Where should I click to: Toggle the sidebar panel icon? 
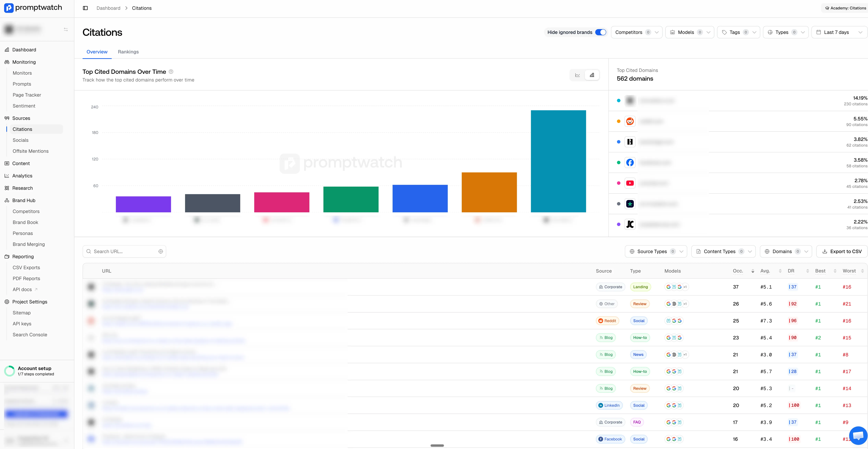coord(85,8)
